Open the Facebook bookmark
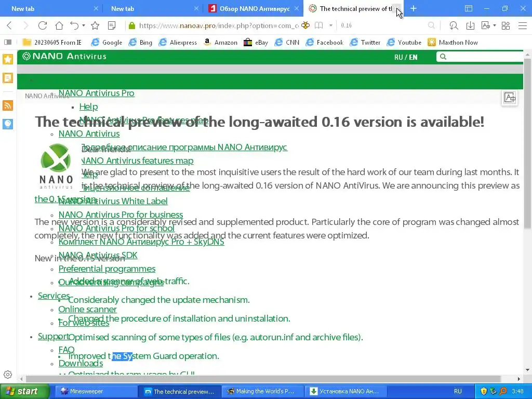 (324, 42)
